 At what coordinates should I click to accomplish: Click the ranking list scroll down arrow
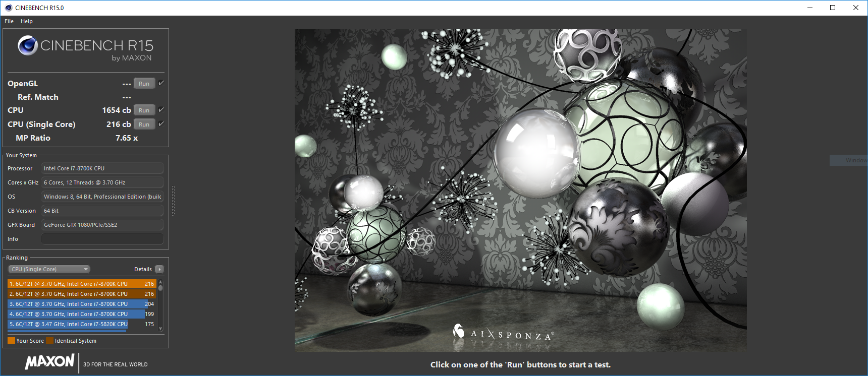[160, 329]
